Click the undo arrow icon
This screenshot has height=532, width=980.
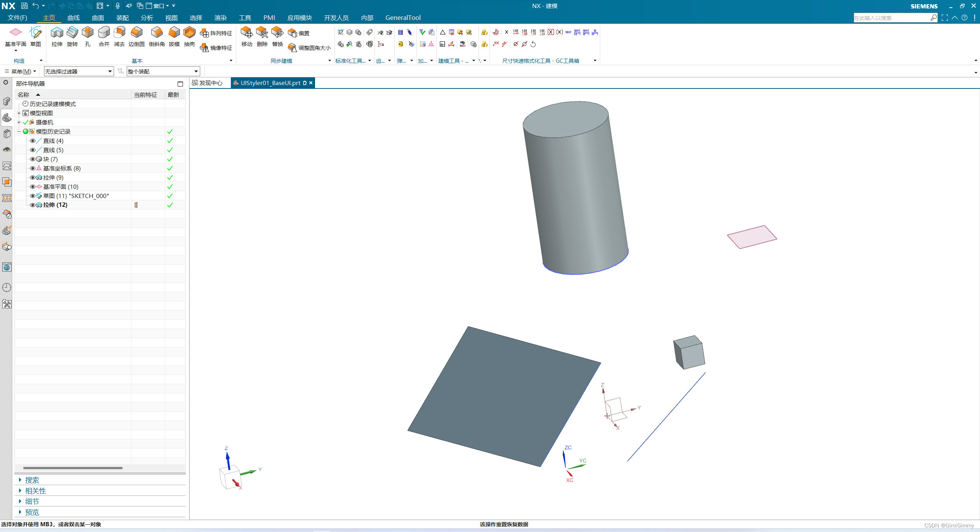36,6
